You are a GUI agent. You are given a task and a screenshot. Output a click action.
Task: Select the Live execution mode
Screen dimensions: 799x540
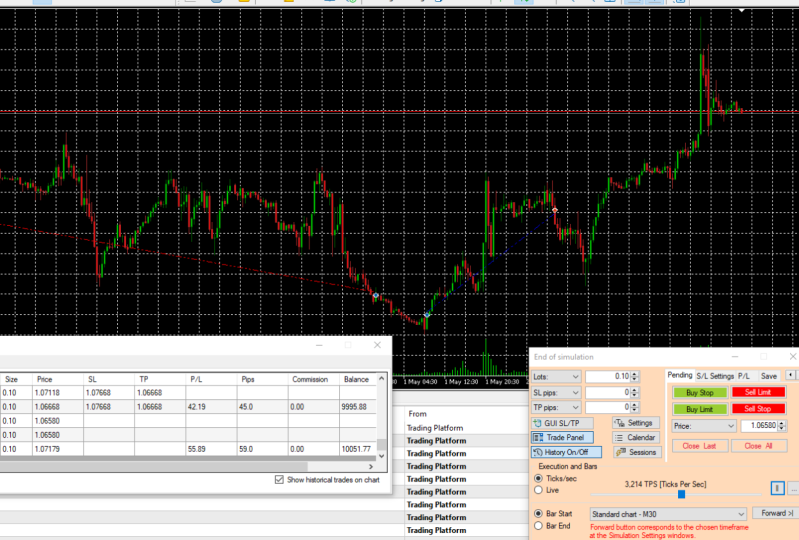(x=538, y=490)
